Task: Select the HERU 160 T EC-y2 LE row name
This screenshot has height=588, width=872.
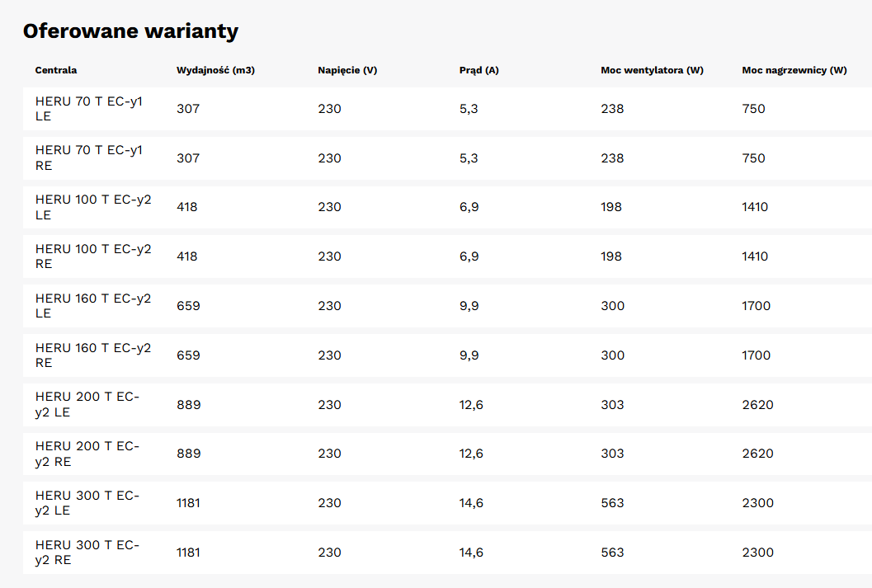Action: pos(93,306)
